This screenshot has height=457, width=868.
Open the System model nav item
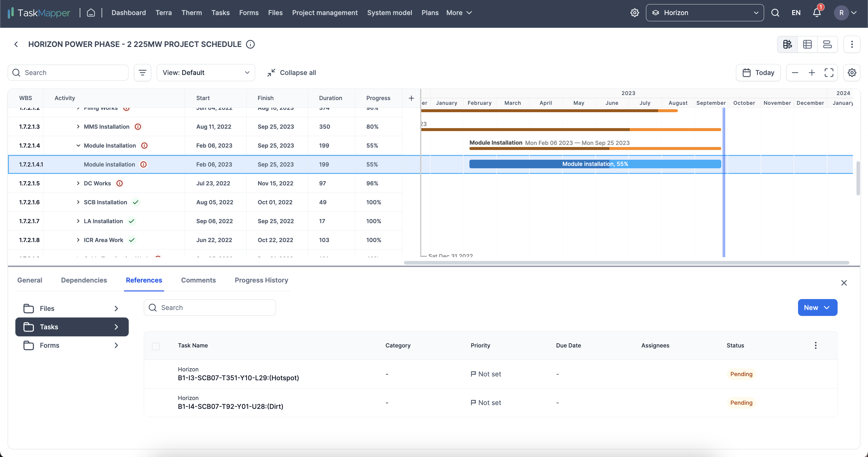(x=389, y=13)
